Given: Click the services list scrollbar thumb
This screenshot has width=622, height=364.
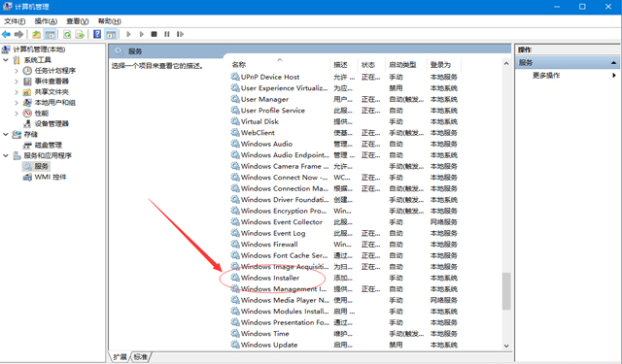Looking at the screenshot, I should [506, 291].
